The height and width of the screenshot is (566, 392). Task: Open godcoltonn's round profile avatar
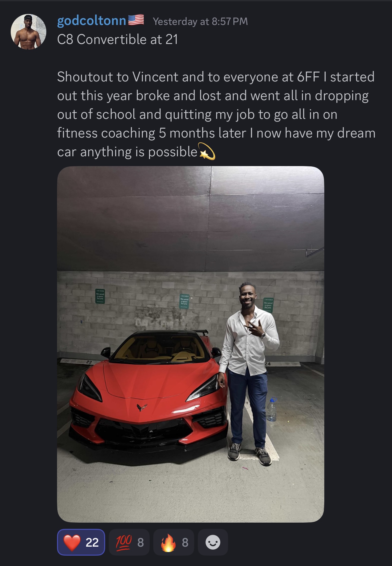pyautogui.click(x=29, y=31)
